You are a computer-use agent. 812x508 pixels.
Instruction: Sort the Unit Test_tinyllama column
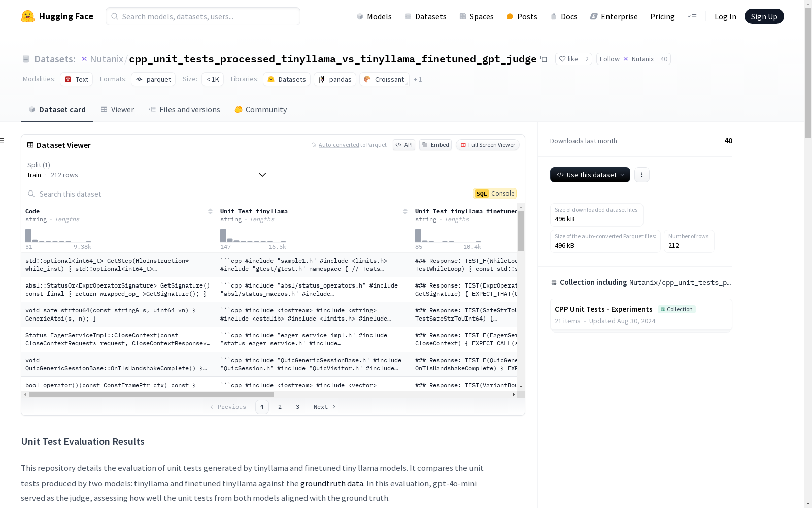405,211
